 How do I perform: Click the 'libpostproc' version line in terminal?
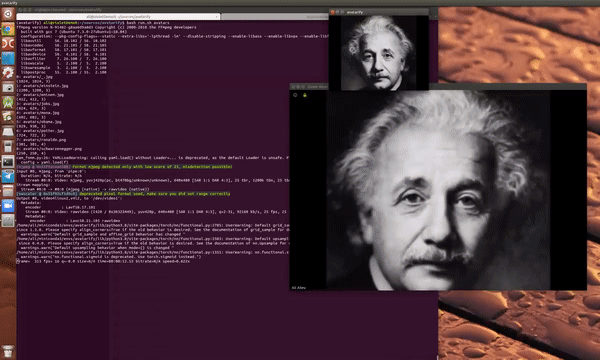(x=64, y=72)
